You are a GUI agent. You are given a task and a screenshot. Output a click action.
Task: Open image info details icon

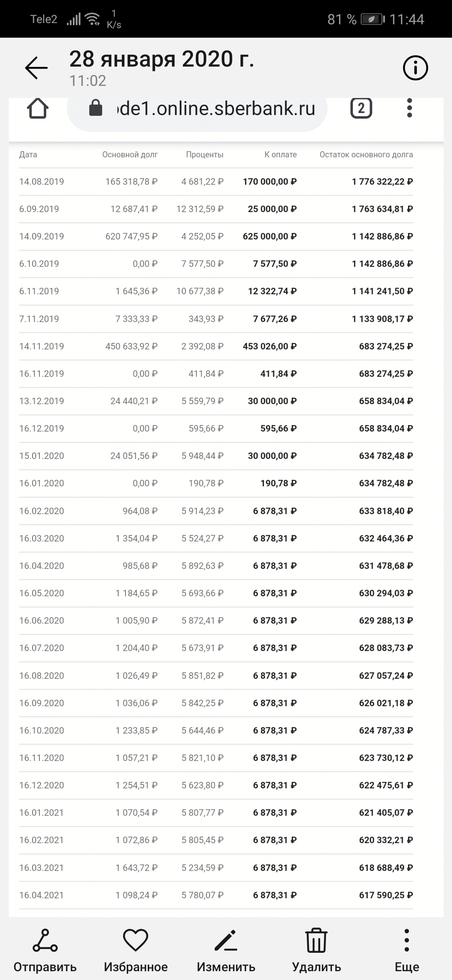[415, 68]
